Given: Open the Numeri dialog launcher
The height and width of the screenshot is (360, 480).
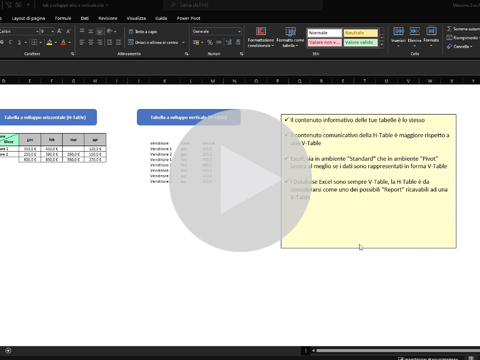Looking at the screenshot, I should coord(241,54).
